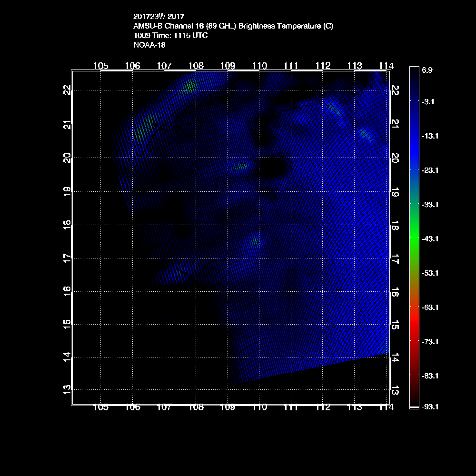The image size is (476, 476).
Task: Click the 105 longitude label on bottom axis
Action: pyautogui.click(x=101, y=407)
